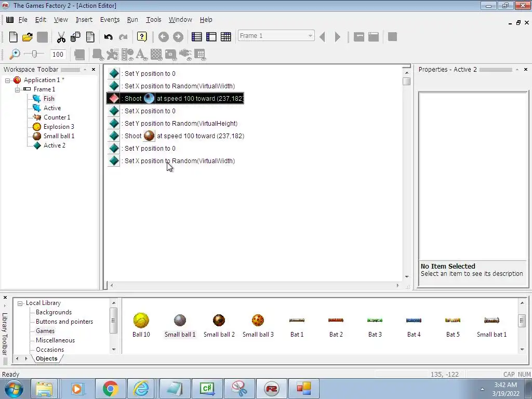Image resolution: width=532 pixels, height=399 pixels.
Task: Click the Open folder icon
Action: 28,37
